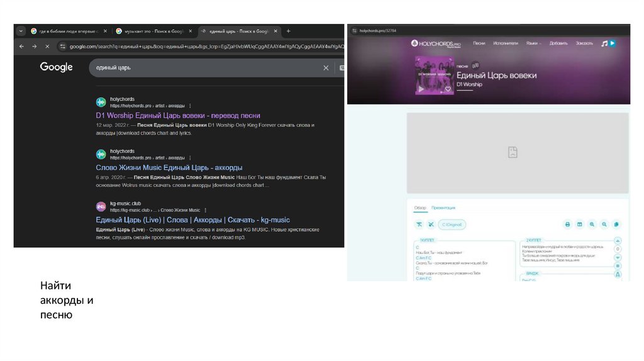Click the '1 КУПЛЕТ' section label
The height and width of the screenshot is (361, 644).
tap(427, 240)
